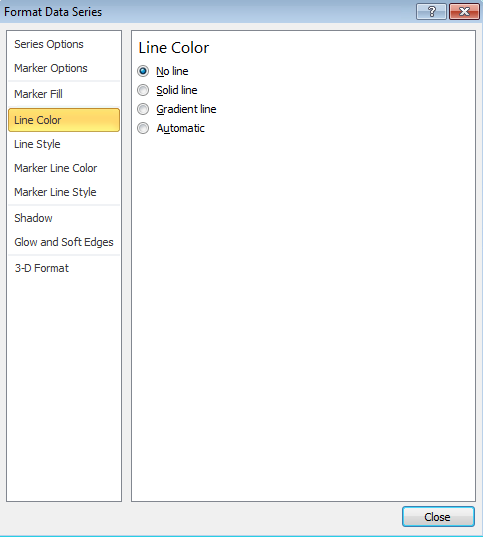Select the highlighted Line Color category
The height and width of the screenshot is (537, 483).
pos(64,120)
